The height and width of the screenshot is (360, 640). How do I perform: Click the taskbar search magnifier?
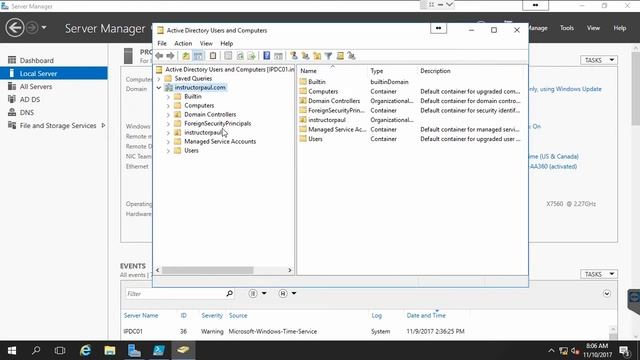pos(36,350)
